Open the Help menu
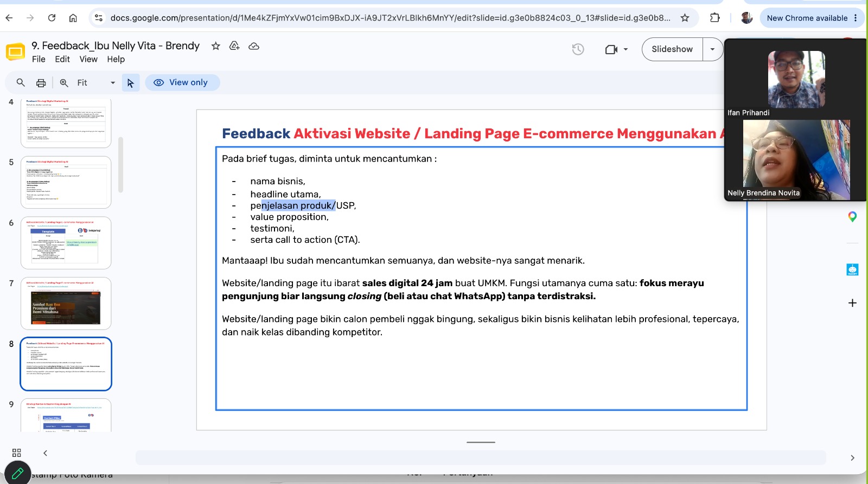Image resolution: width=868 pixels, height=484 pixels. pyautogui.click(x=116, y=59)
